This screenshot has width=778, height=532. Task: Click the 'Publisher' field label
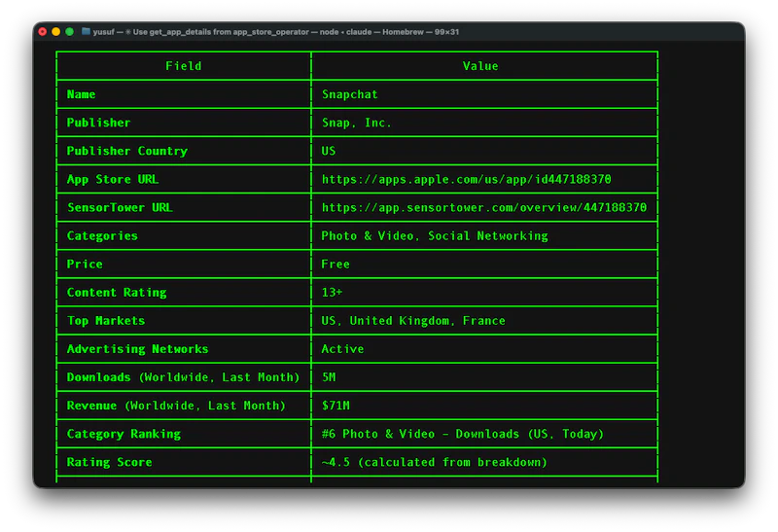[99, 123]
